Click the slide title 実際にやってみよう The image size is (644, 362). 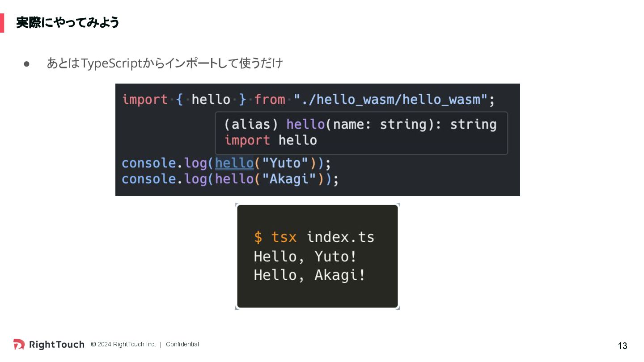click(x=68, y=22)
